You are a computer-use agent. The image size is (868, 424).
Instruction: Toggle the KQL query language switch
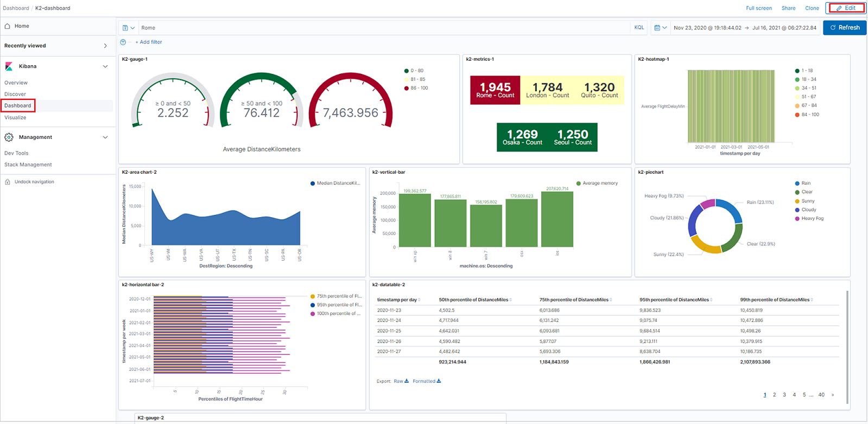639,28
